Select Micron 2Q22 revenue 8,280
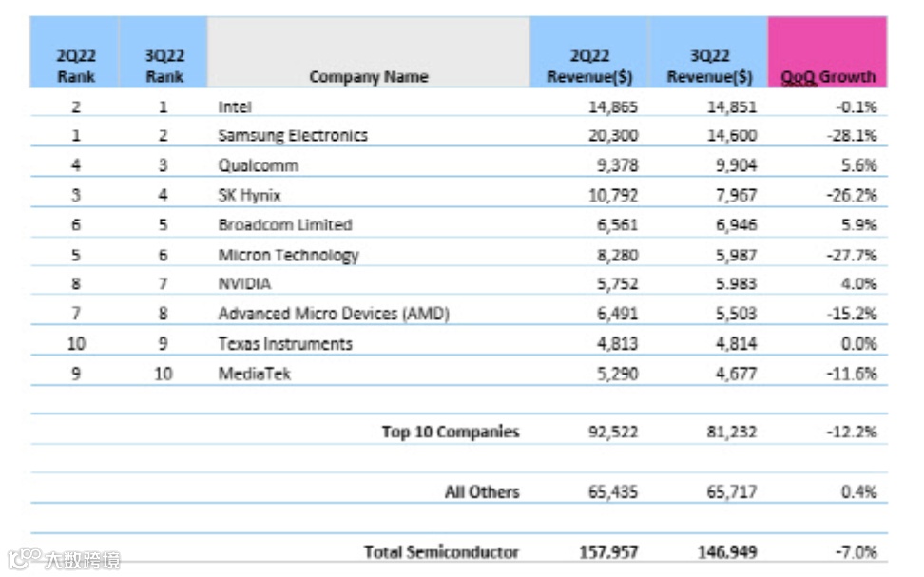 (x=618, y=255)
